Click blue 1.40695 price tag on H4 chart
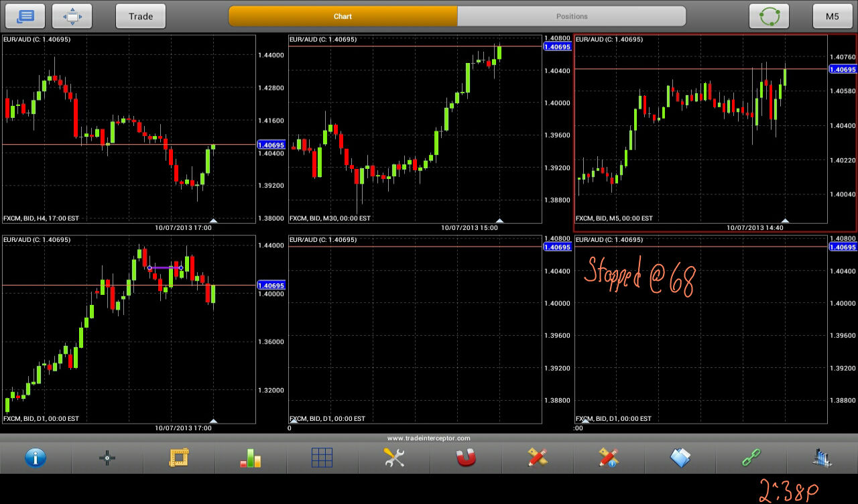Screen dimensions: 858x504 (271, 145)
